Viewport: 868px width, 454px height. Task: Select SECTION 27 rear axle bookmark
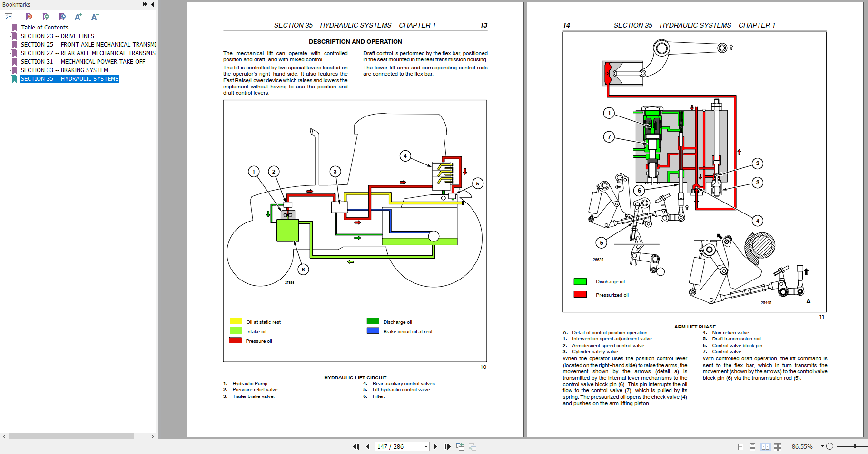pos(88,53)
